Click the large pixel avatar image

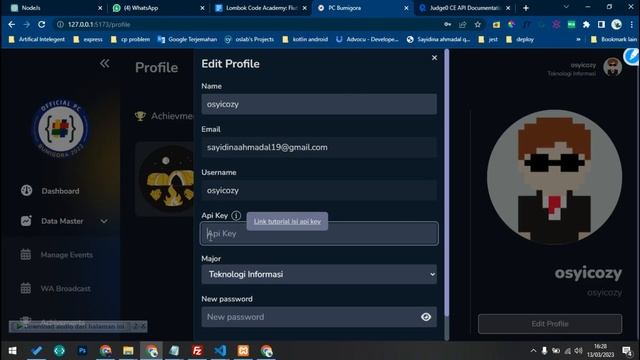coord(554,177)
